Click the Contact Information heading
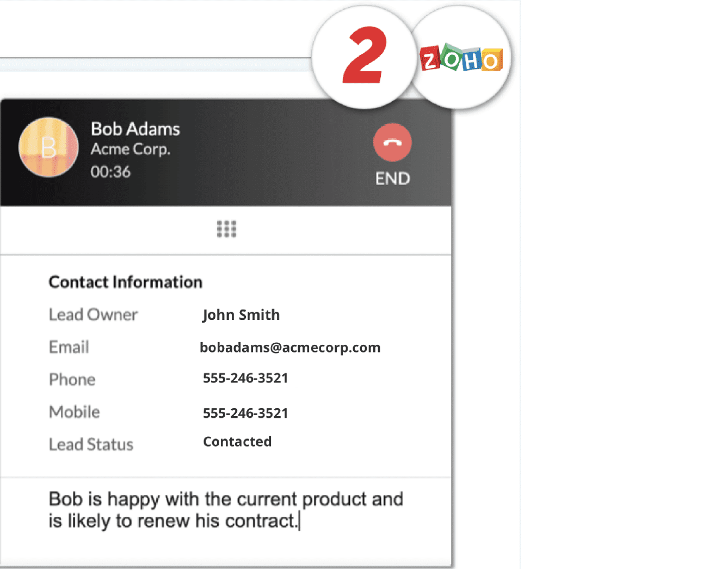This screenshot has height=569, width=728. tap(126, 282)
